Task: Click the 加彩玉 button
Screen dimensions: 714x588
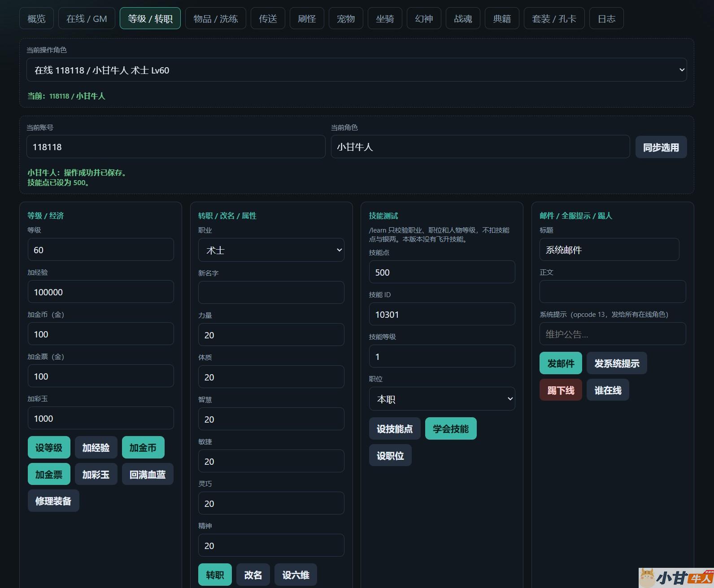Action: click(x=96, y=474)
